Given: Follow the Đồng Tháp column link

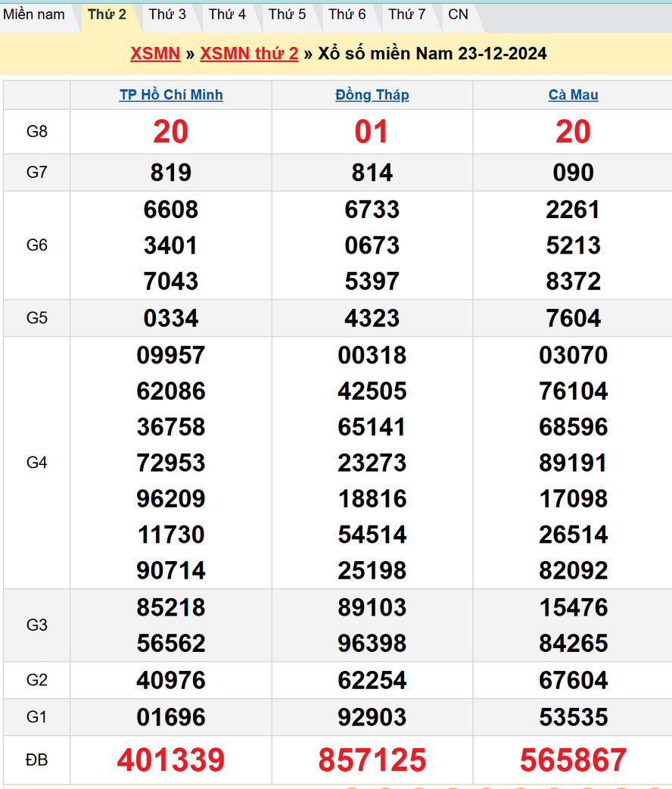Looking at the screenshot, I should coord(372,95).
